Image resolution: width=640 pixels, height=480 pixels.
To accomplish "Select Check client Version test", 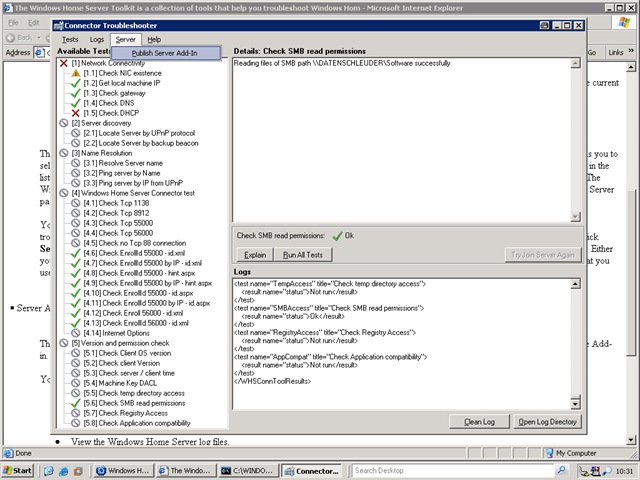I will pyautogui.click(x=122, y=363).
